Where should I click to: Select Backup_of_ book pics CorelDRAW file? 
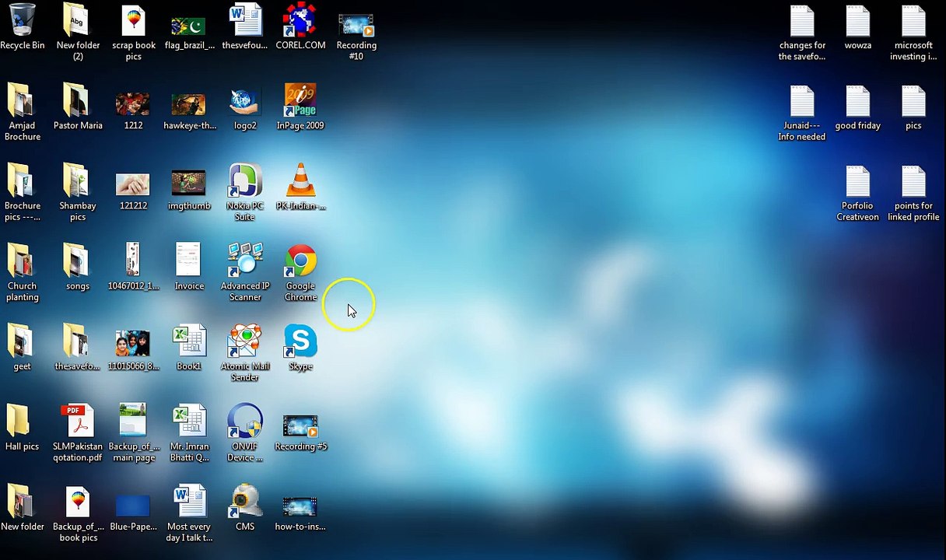[77, 502]
